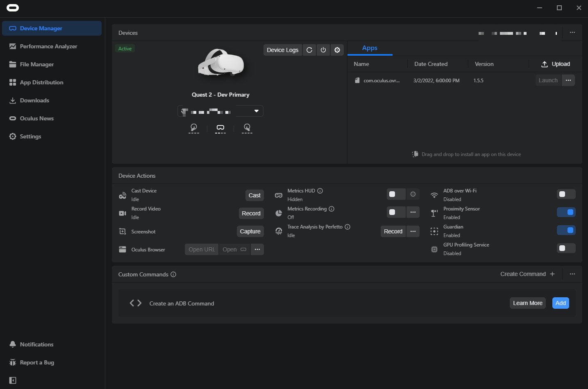The height and width of the screenshot is (389, 588).
Task: Open Notifications panel
Action: [x=52, y=344]
